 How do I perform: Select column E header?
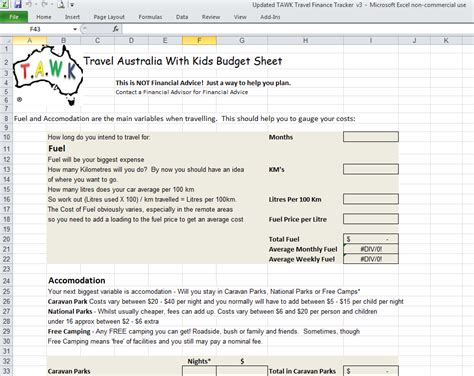tap(165, 40)
